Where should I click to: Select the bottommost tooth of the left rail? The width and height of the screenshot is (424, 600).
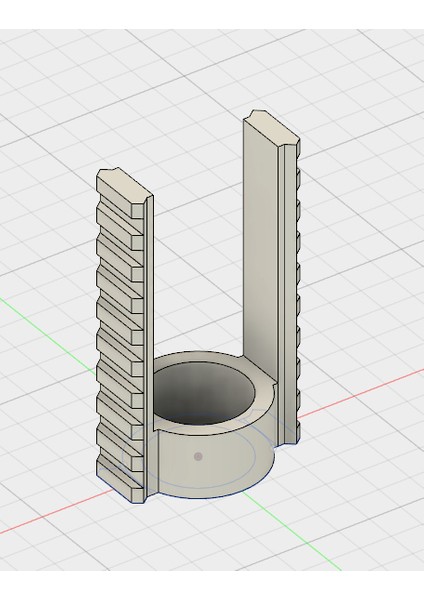pyautogui.click(x=120, y=478)
